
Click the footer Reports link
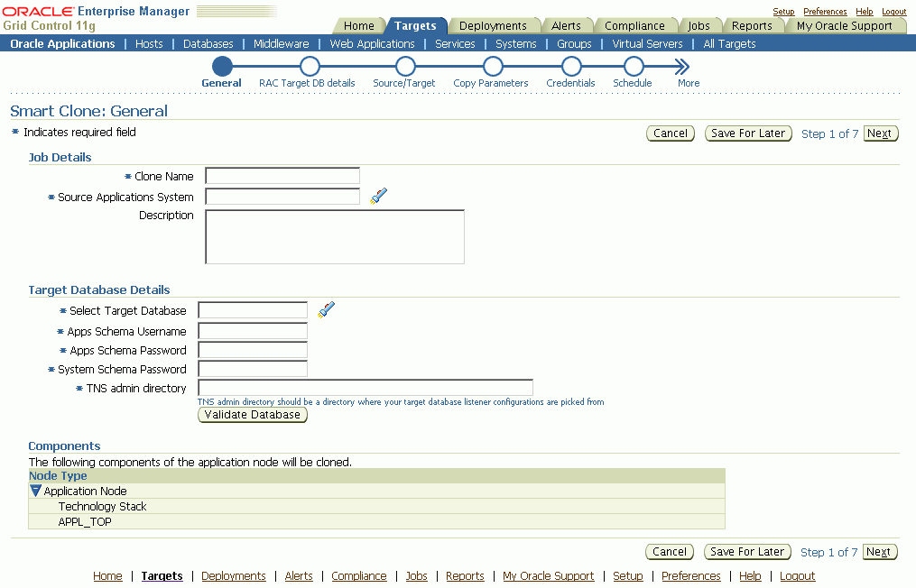click(x=465, y=575)
